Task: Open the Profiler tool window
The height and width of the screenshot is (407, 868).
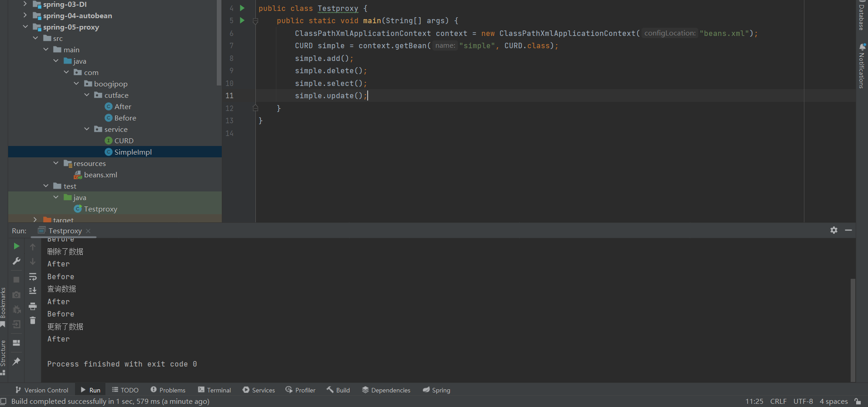Action: [300, 390]
